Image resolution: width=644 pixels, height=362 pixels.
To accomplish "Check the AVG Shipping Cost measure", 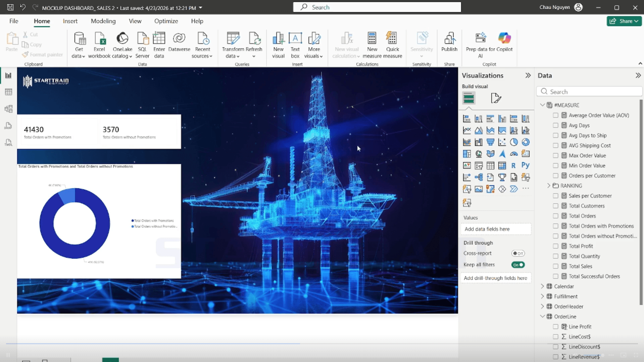I will pyautogui.click(x=555, y=145).
